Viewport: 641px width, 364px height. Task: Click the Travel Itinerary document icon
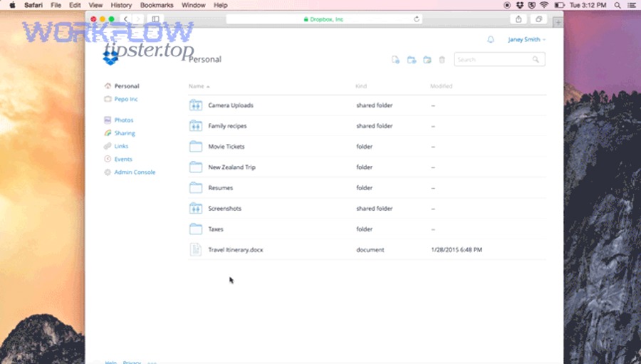(x=195, y=250)
